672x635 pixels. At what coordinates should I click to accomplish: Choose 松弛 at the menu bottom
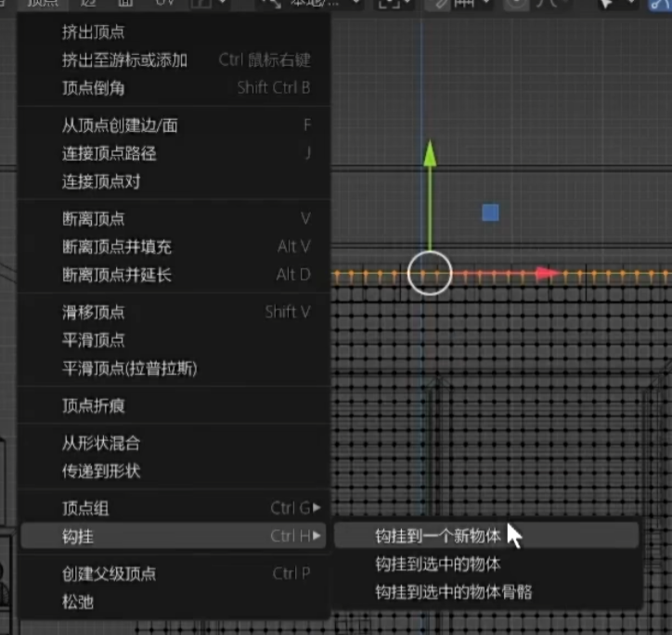click(77, 602)
